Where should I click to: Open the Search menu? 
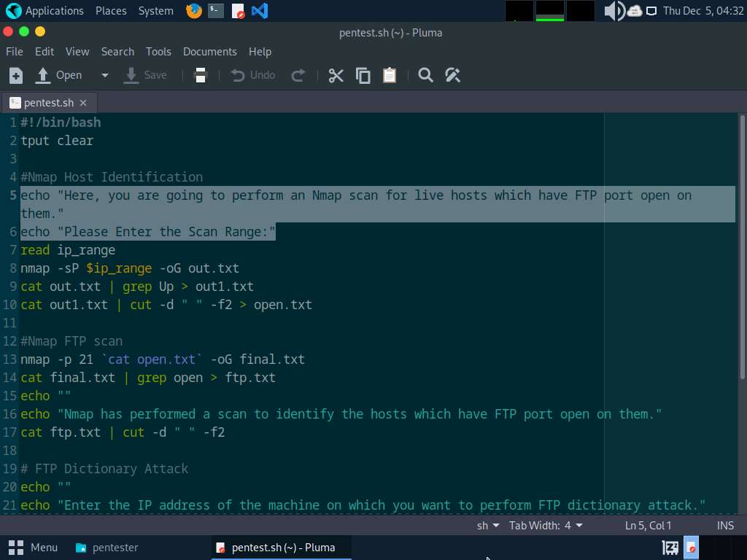(117, 52)
